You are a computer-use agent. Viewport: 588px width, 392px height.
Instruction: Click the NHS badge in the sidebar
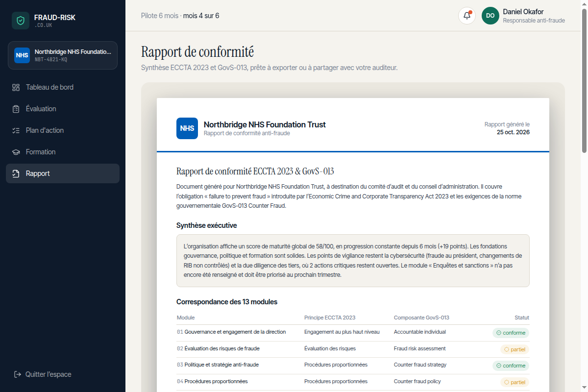click(x=22, y=55)
